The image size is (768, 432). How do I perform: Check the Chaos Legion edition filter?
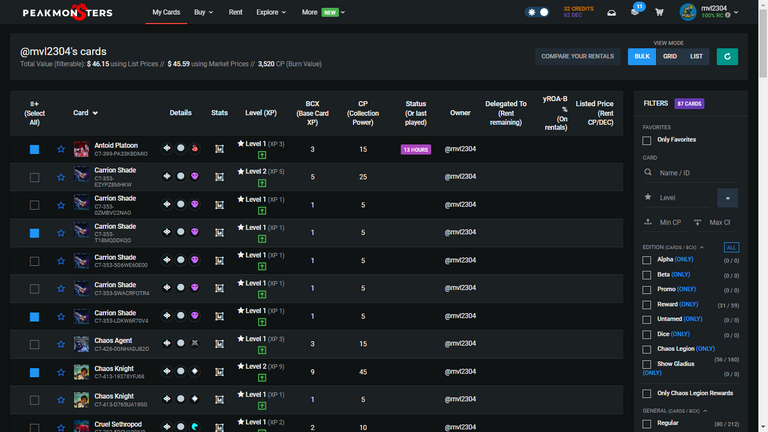(x=647, y=349)
